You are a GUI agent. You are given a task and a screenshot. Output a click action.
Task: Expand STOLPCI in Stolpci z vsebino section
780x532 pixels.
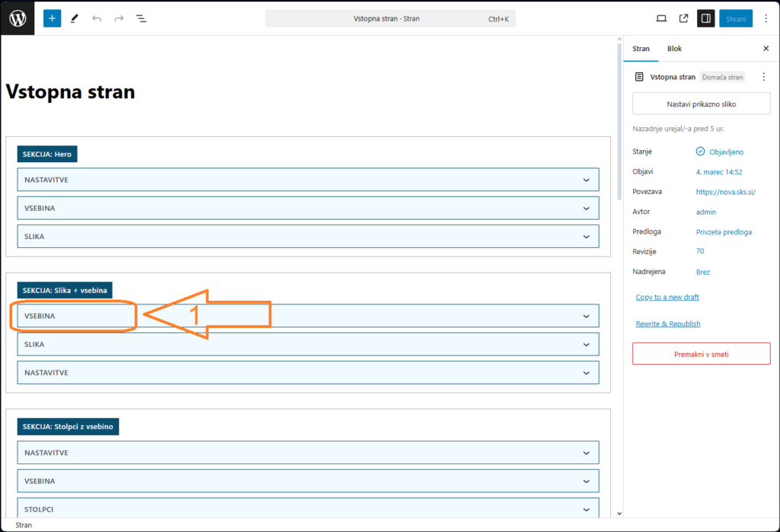pyautogui.click(x=308, y=508)
